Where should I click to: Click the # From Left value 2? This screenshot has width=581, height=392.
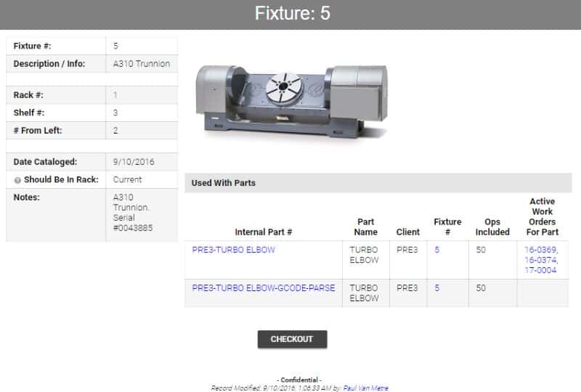coord(115,131)
